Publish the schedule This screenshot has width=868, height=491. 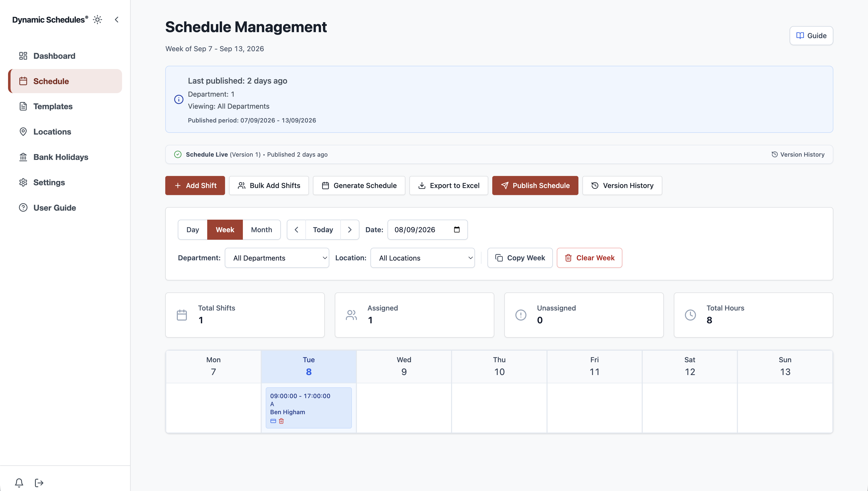[x=535, y=186]
